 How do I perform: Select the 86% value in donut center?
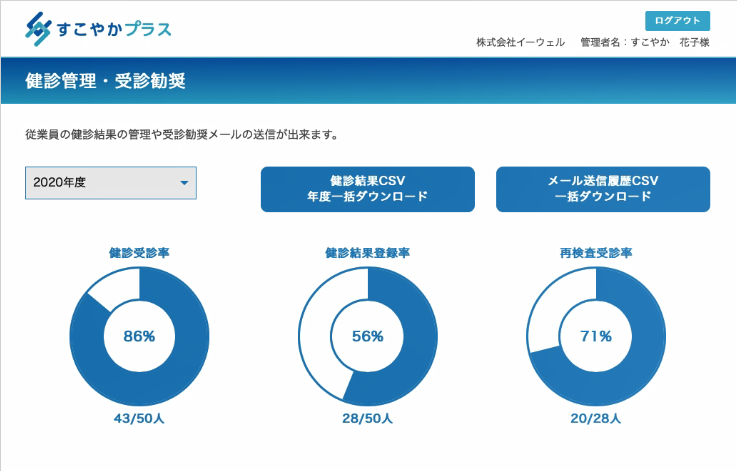click(139, 337)
